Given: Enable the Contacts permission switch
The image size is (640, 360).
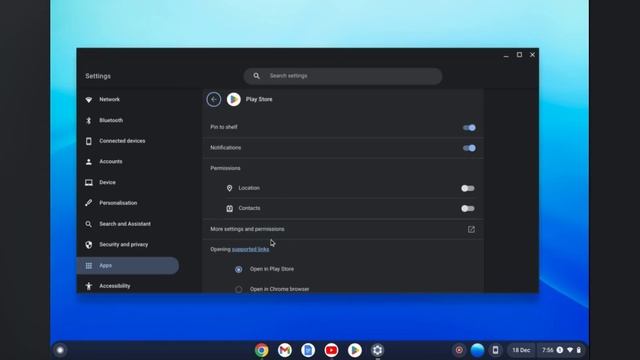Looking at the screenshot, I should tap(468, 208).
